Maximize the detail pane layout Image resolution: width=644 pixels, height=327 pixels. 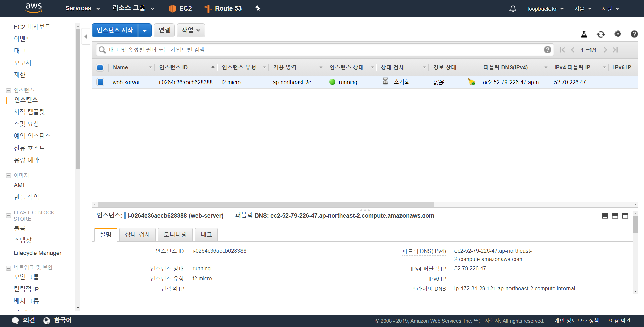coord(625,216)
